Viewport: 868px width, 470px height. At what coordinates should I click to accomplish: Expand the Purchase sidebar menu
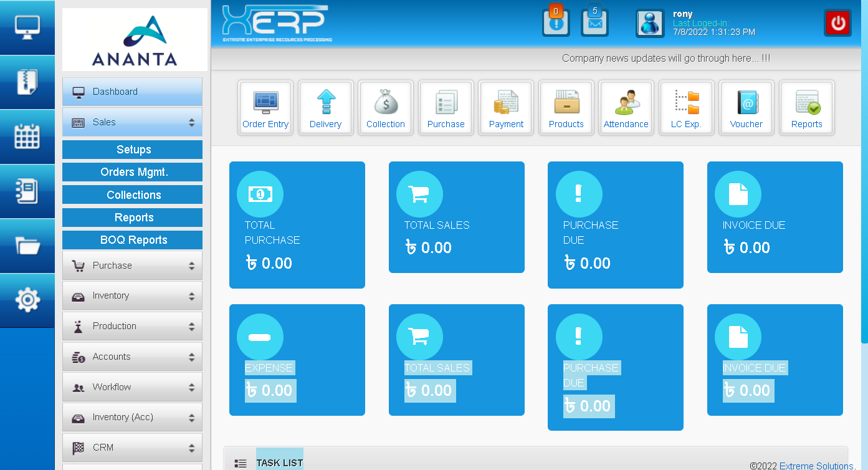tap(132, 266)
